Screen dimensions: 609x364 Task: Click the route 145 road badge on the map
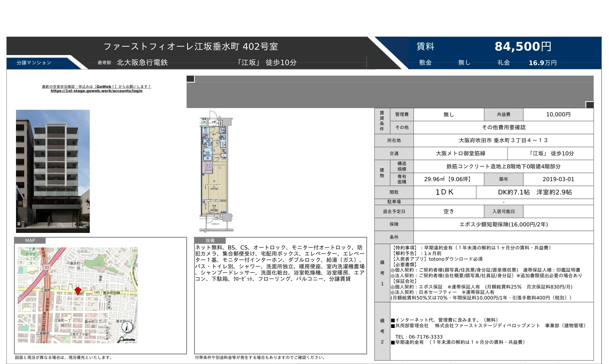point(97,292)
